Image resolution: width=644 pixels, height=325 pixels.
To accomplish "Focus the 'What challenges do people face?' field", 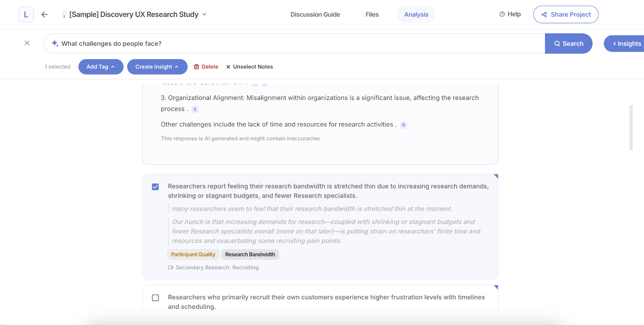I will tap(294, 43).
